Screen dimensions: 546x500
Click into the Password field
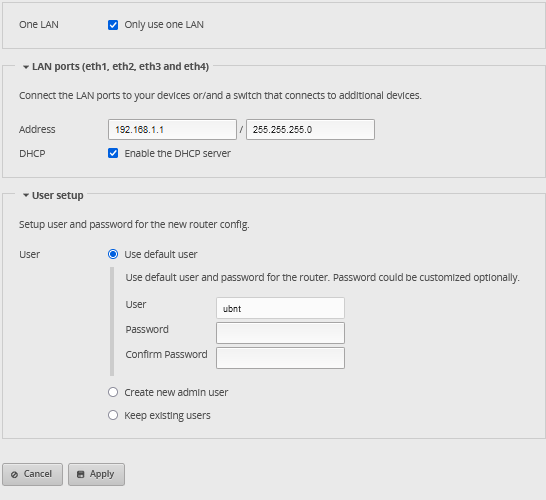tap(280, 333)
